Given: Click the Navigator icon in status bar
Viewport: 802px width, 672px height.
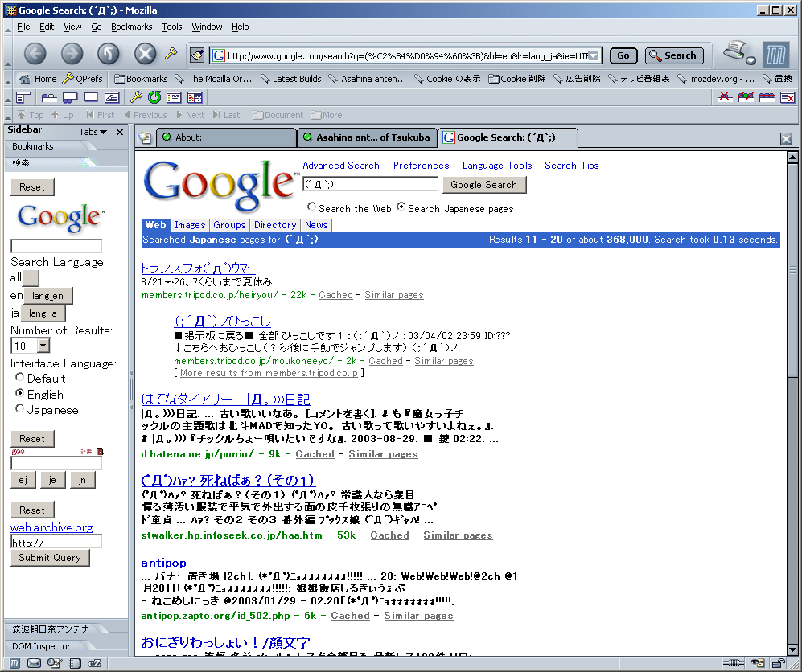Looking at the screenshot, I should tap(14, 663).
